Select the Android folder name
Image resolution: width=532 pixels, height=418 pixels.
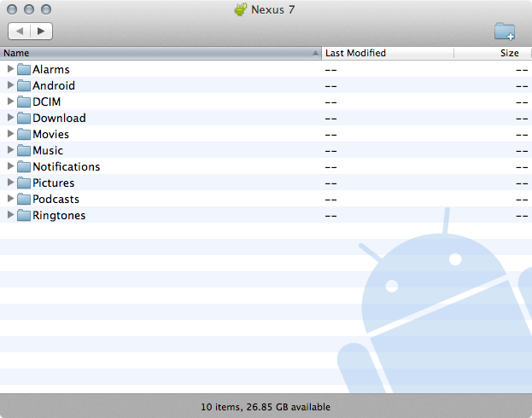(x=54, y=86)
